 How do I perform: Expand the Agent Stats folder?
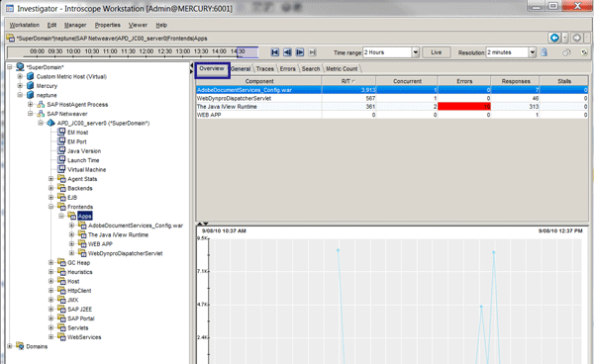(x=50, y=179)
